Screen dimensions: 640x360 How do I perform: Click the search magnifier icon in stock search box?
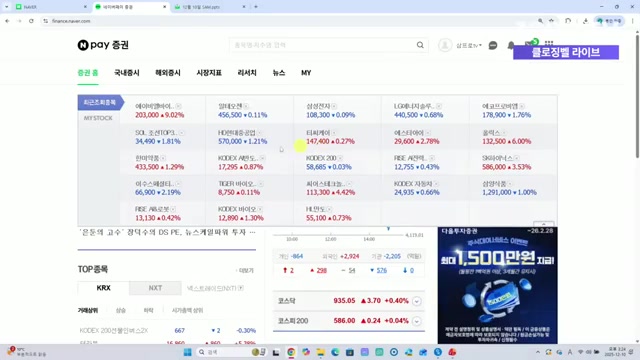pos(420,45)
